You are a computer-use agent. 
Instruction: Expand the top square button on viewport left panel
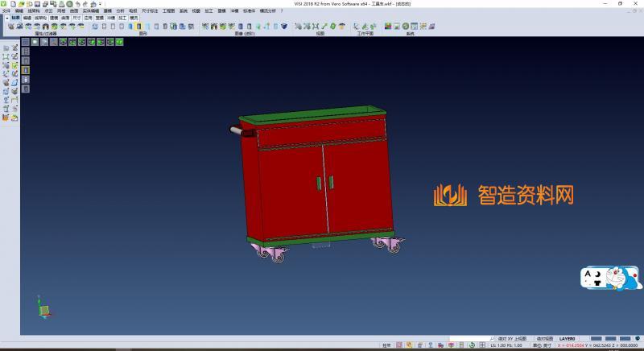(25, 41)
